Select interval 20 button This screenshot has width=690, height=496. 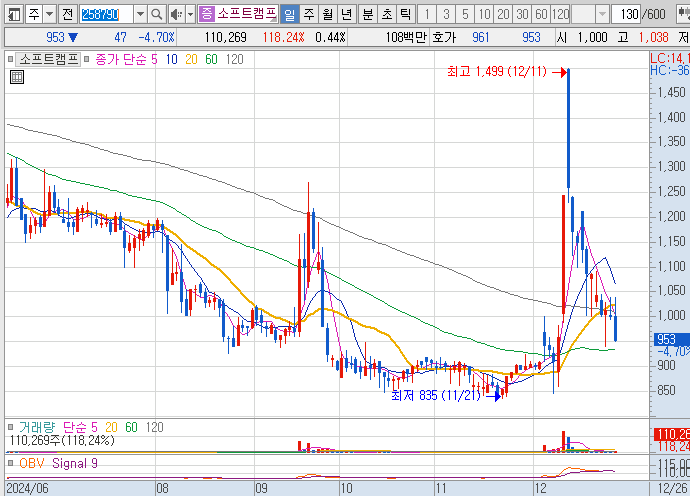(x=503, y=15)
